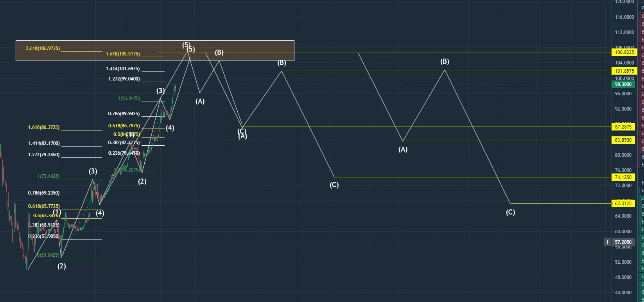This screenshot has height=302, width=644.
Task: Click the 0.786(89.9425) Fibonacci level label
Action: click(x=124, y=114)
